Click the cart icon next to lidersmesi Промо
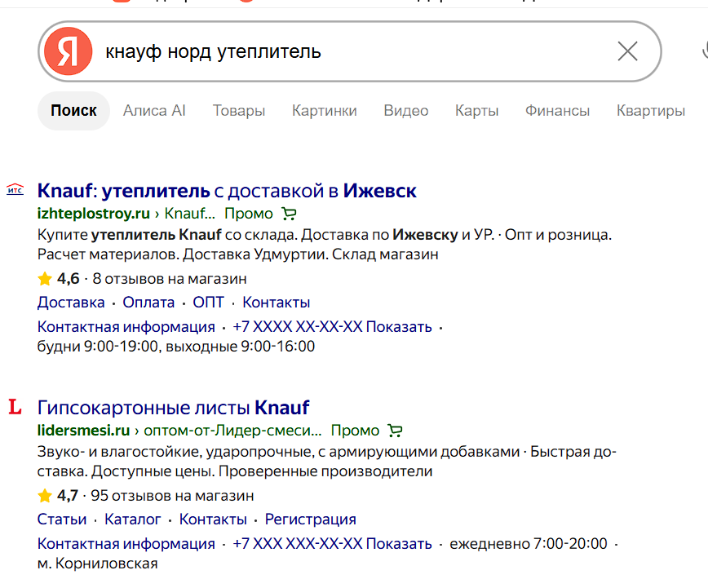 (395, 431)
